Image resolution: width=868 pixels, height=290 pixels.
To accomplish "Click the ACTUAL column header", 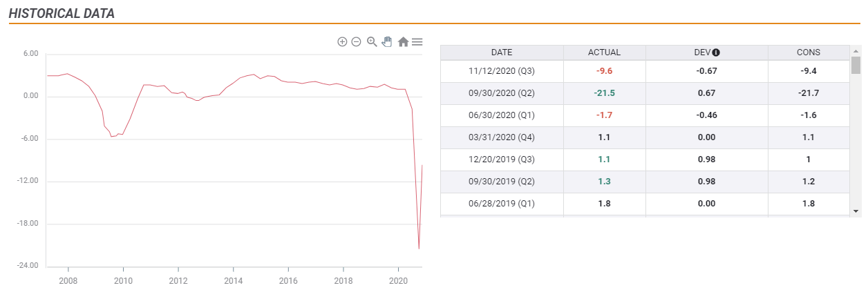I will pos(605,52).
